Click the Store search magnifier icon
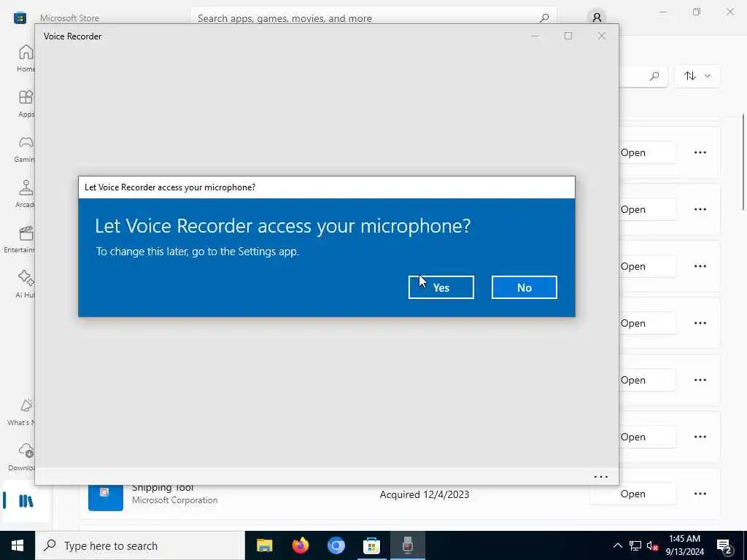This screenshot has height=560, width=747. coord(544,18)
